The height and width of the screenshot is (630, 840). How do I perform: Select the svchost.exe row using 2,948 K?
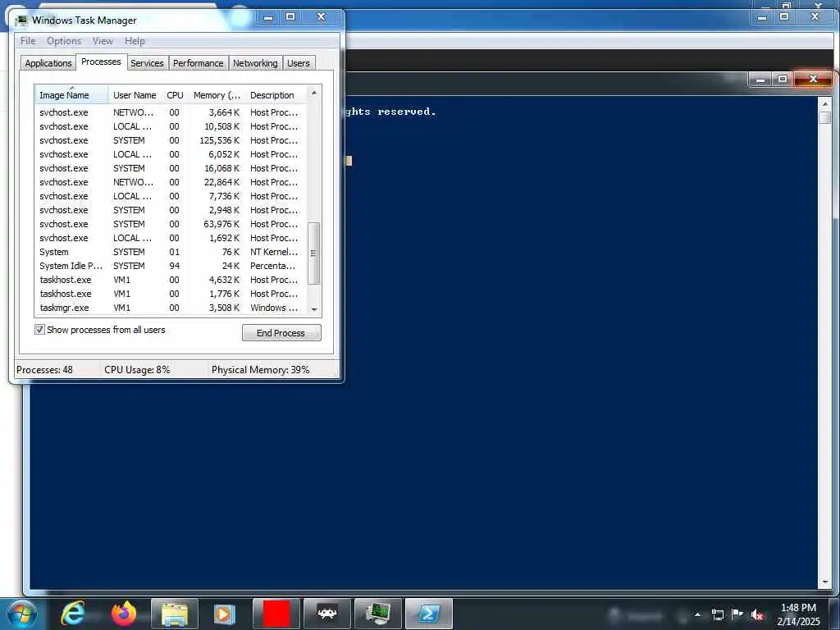pyautogui.click(x=171, y=210)
